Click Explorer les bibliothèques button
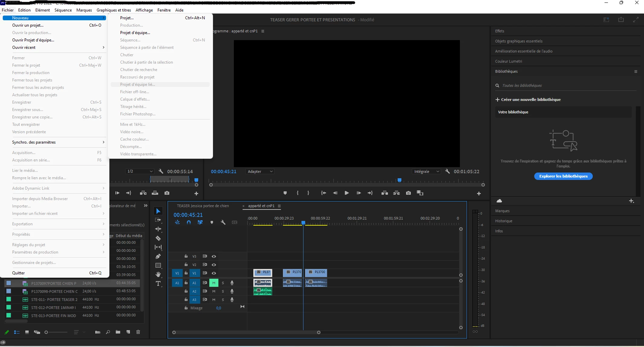644x347 pixels. coord(563,176)
